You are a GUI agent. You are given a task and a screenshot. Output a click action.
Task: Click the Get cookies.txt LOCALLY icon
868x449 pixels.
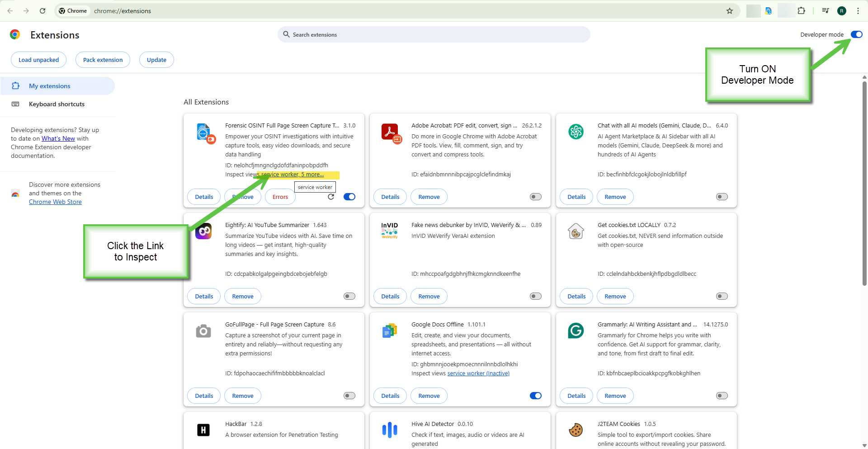(x=576, y=232)
